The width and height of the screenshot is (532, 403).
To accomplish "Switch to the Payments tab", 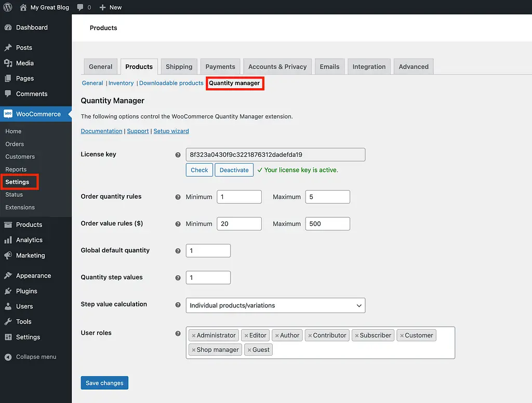I will tap(220, 66).
